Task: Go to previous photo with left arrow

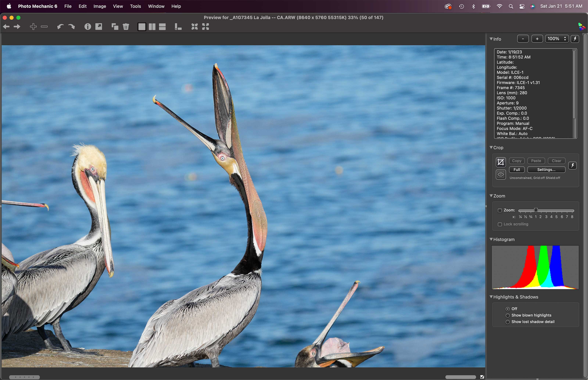Action: click(6, 27)
